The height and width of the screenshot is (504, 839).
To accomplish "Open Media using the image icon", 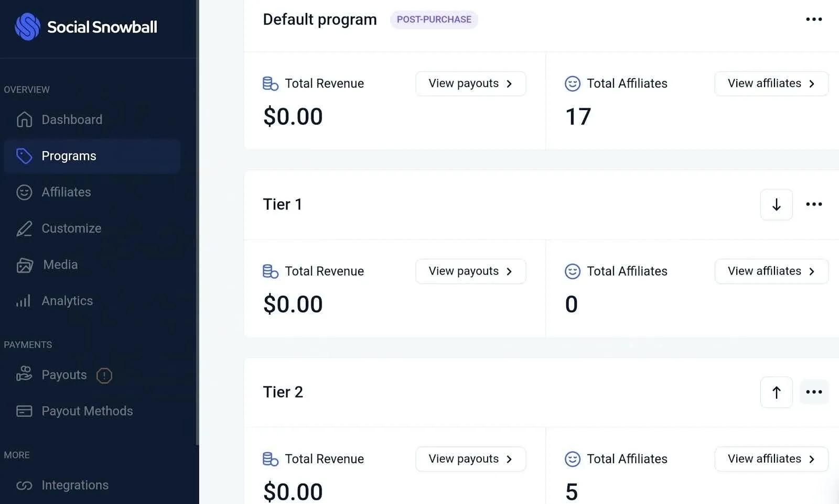I will click(x=24, y=265).
